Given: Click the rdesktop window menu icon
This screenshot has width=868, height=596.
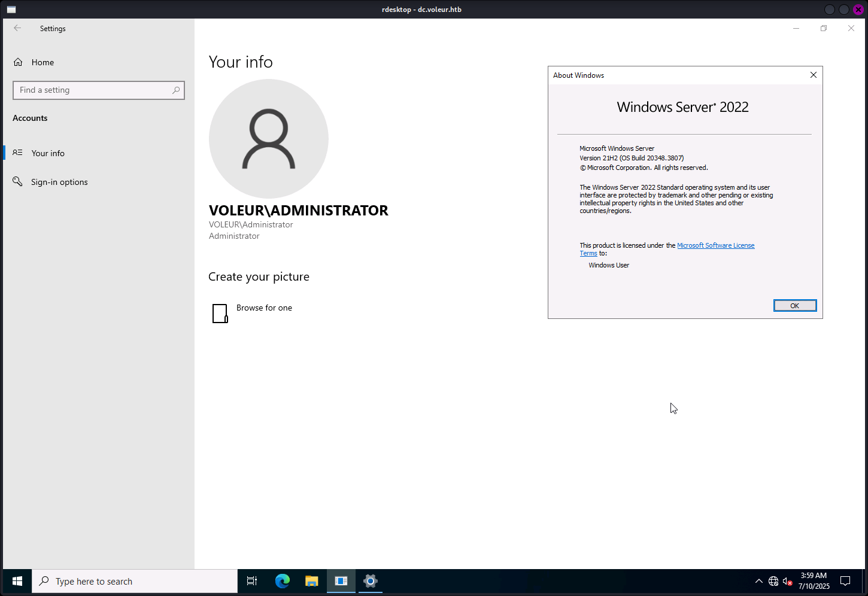Looking at the screenshot, I should coord(11,10).
